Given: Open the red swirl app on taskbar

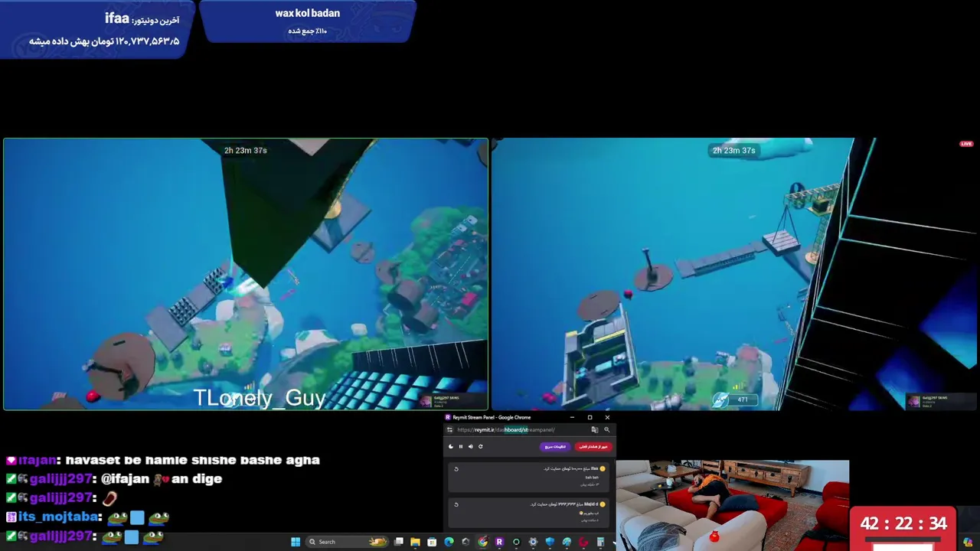Looking at the screenshot, I should (583, 542).
